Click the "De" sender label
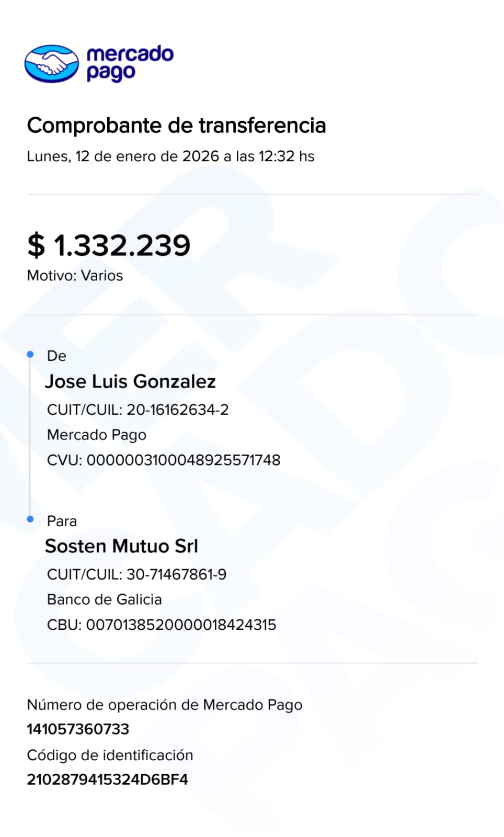 [x=56, y=356]
